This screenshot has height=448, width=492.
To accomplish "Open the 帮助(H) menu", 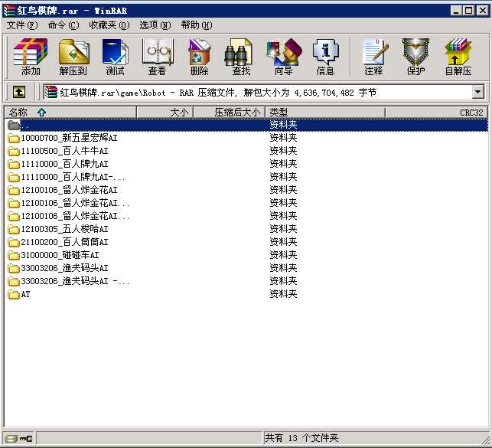I will click(197, 25).
